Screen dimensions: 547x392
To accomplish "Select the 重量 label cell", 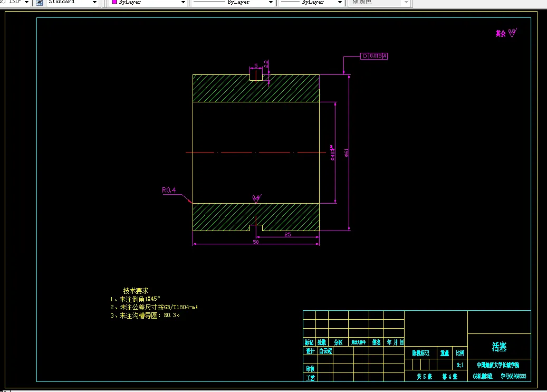I will click(x=445, y=353).
